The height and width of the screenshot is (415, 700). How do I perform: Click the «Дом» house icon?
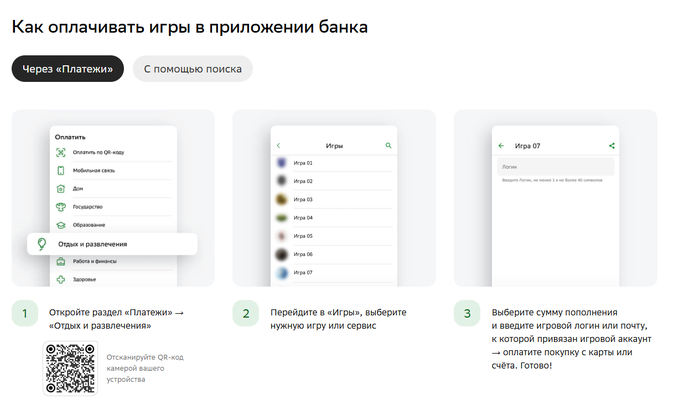(x=61, y=188)
